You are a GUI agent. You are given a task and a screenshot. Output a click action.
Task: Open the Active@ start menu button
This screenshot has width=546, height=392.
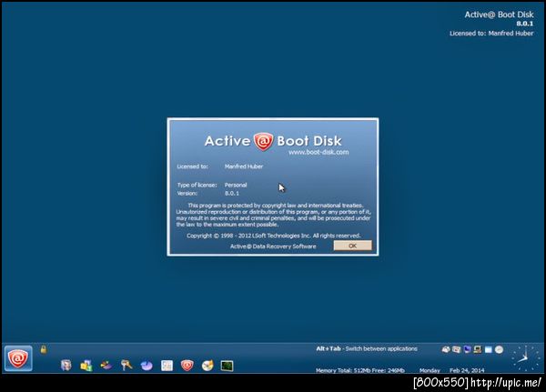(18, 358)
